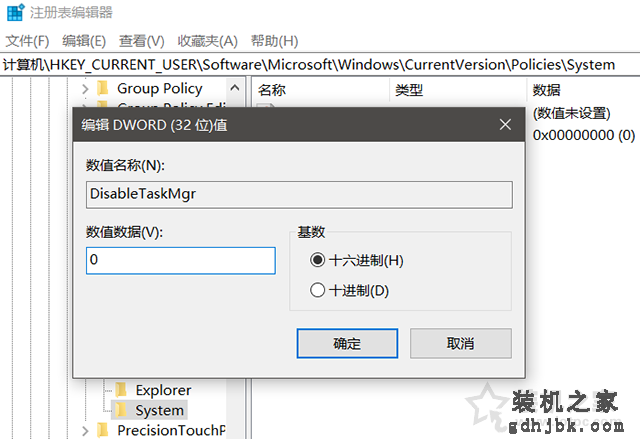Open the 查看(V) menu
Screen dimensions: 640x439
coord(142,41)
